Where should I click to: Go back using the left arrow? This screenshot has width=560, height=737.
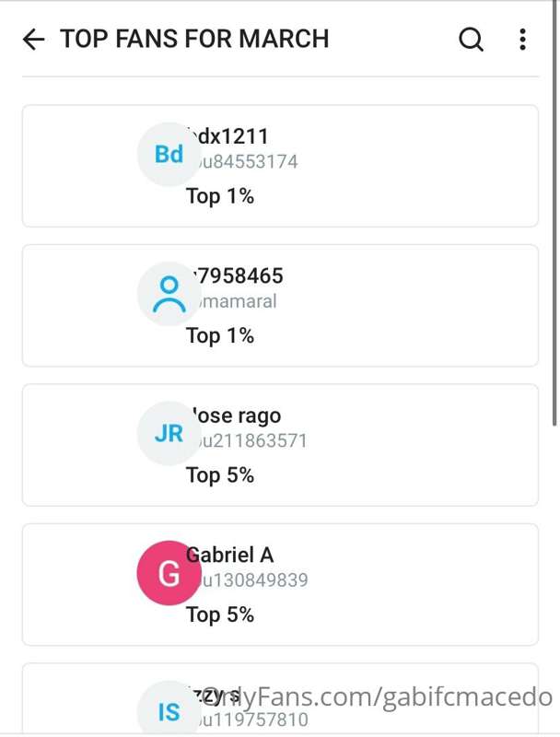point(33,39)
